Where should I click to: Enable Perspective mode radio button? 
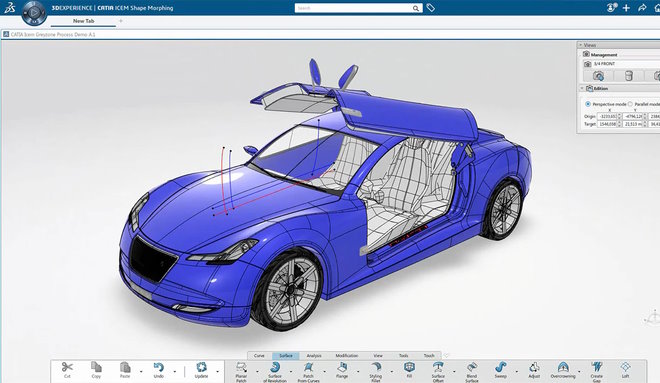pos(588,104)
